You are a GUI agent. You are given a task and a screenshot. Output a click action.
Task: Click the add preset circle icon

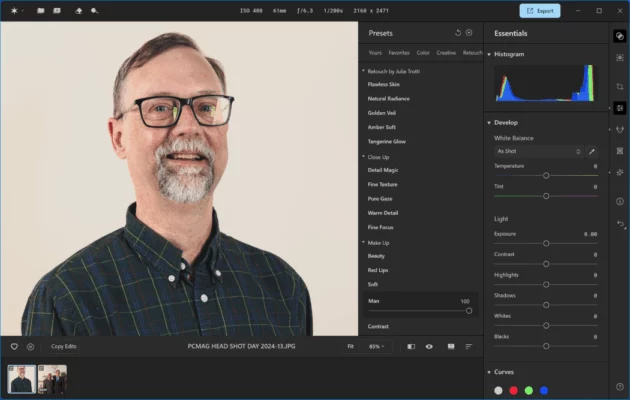pos(469,33)
